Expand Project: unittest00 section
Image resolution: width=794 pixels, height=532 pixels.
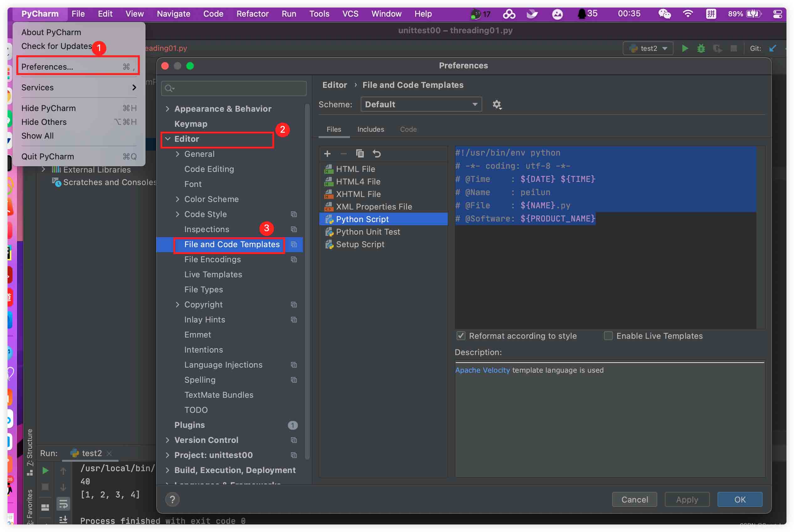(167, 455)
